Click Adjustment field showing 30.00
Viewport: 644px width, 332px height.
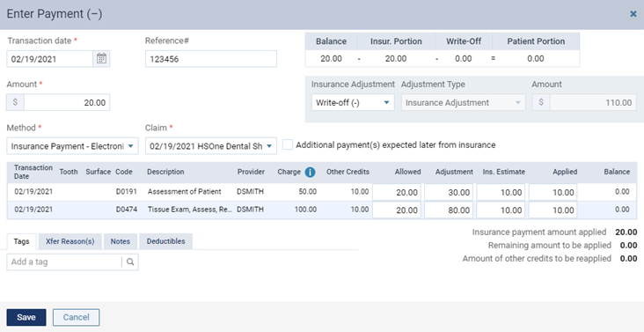[x=449, y=192]
